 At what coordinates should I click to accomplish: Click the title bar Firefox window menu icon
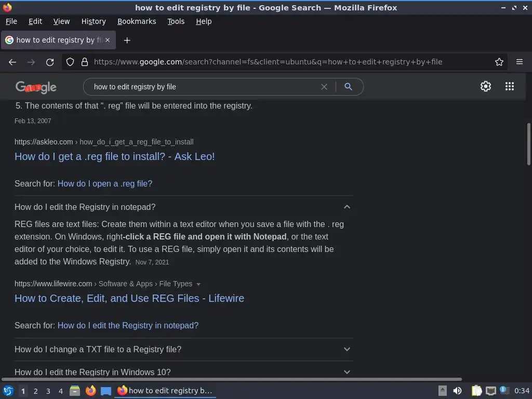coord(7,7)
